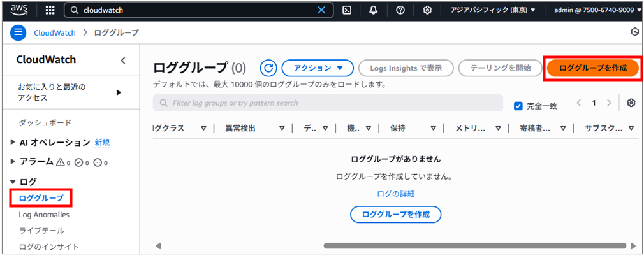Click Logs Insights で表示 button
This screenshot has width=644, height=258.
point(406,68)
